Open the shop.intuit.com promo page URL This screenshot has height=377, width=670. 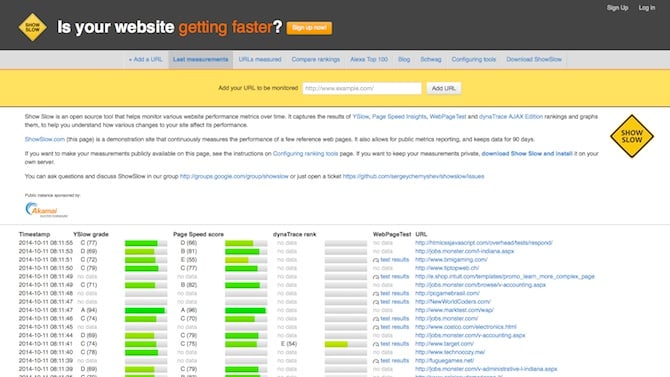click(505, 277)
